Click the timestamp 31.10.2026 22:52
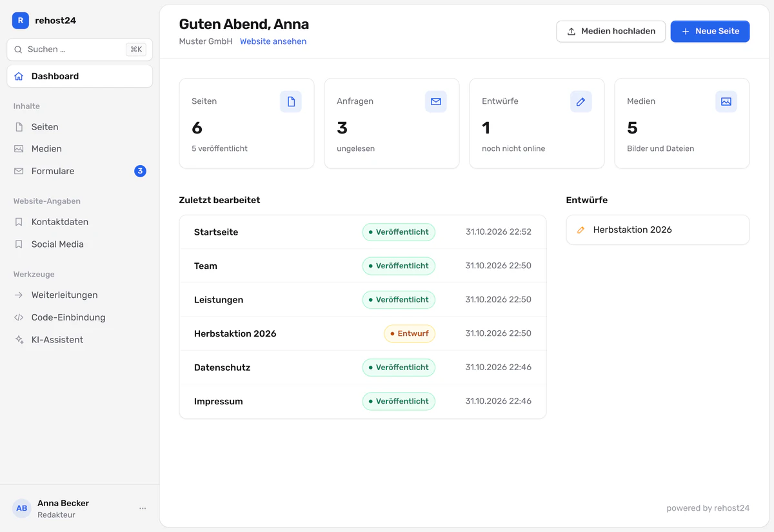This screenshot has width=774, height=532. coord(499,232)
